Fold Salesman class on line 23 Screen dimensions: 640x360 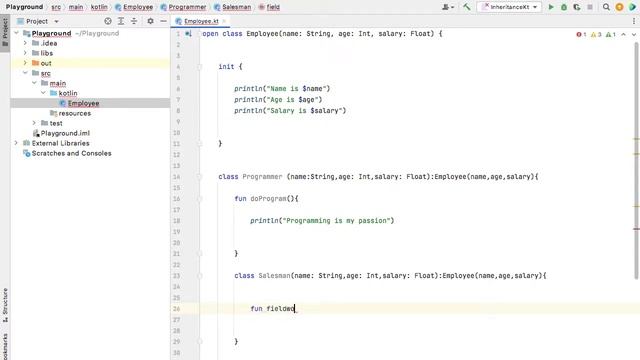(200, 276)
